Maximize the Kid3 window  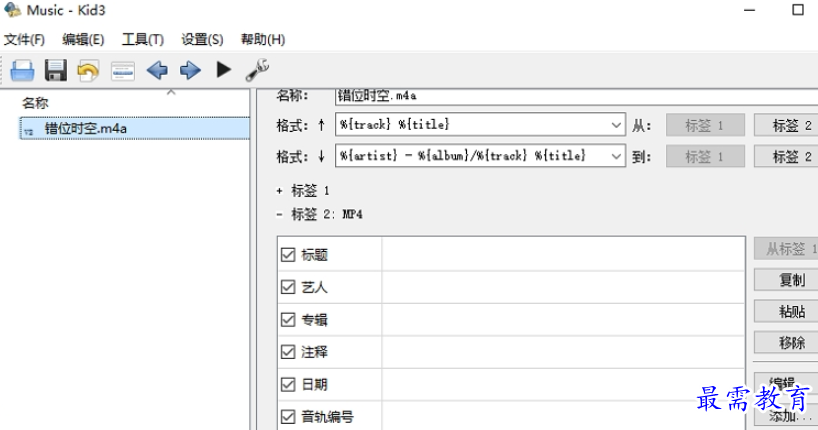point(798,10)
